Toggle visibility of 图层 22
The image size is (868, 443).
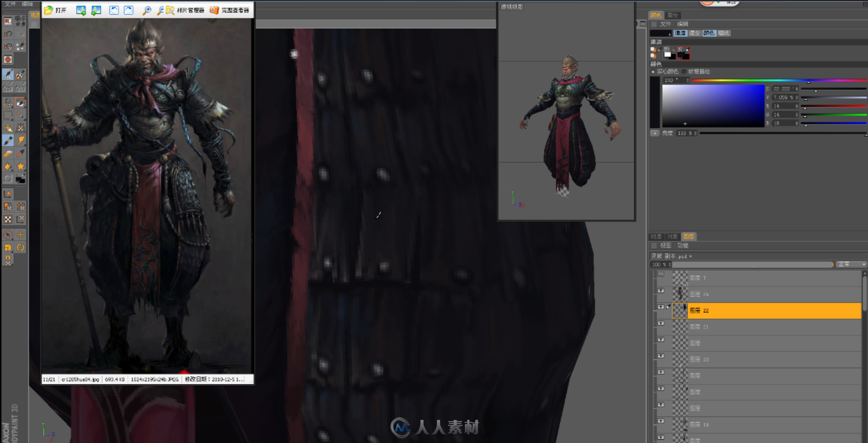[x=661, y=307]
